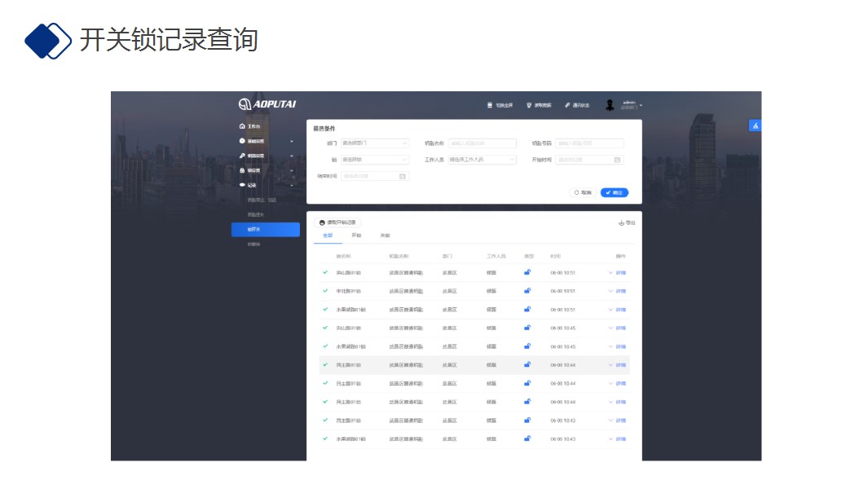
Task: Open the 锁 lock selection dropdown
Action: (x=375, y=160)
